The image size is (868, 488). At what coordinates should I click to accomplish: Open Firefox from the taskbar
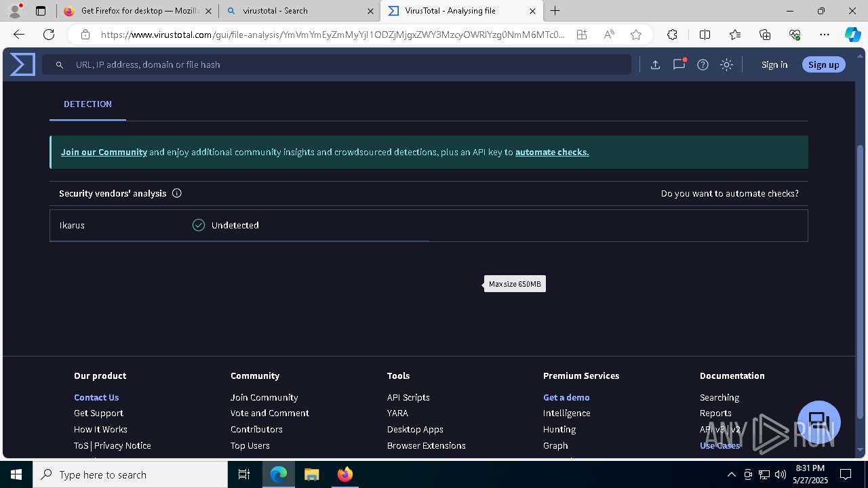[345, 474]
